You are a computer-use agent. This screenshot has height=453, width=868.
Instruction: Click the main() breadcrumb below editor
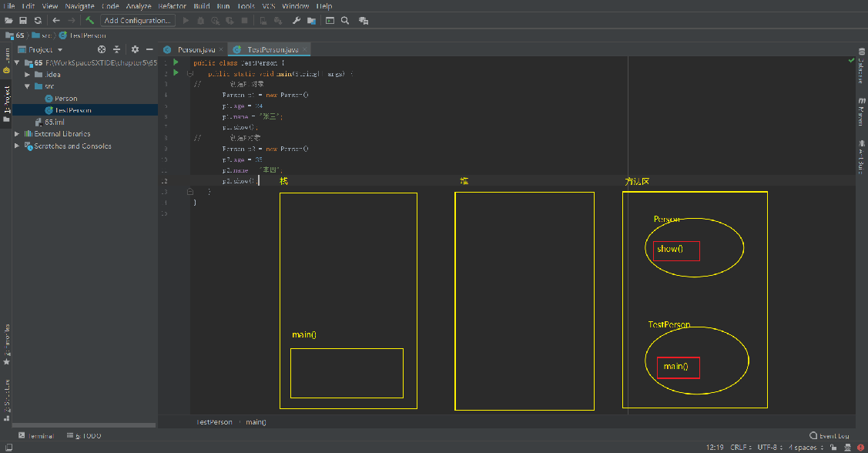256,422
